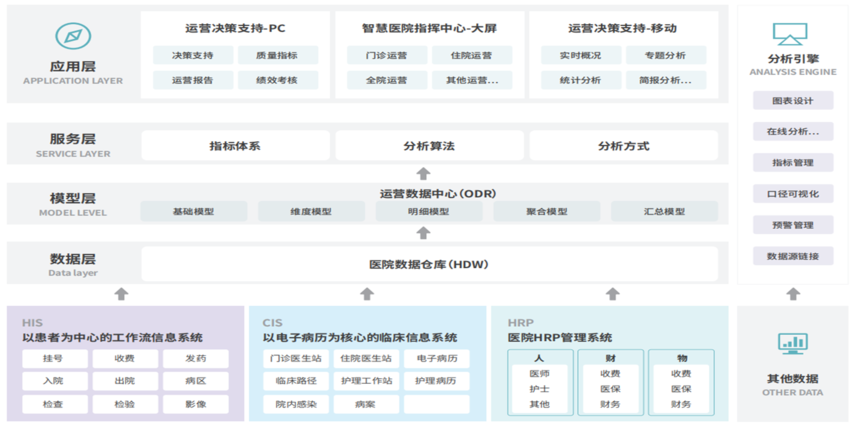This screenshot has width=860, height=429.
Task: Select the 决策支持 box under 运营决策支持-PC
Action: coord(193,56)
